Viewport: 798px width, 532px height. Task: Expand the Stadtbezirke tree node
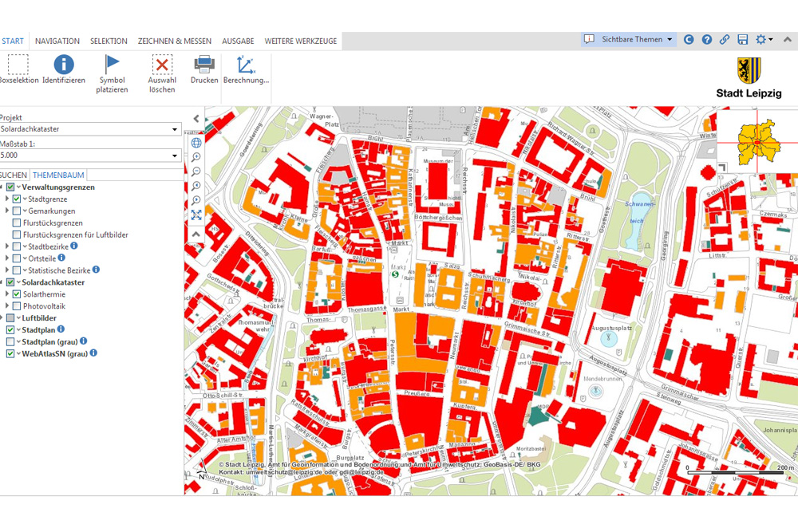click(7, 247)
